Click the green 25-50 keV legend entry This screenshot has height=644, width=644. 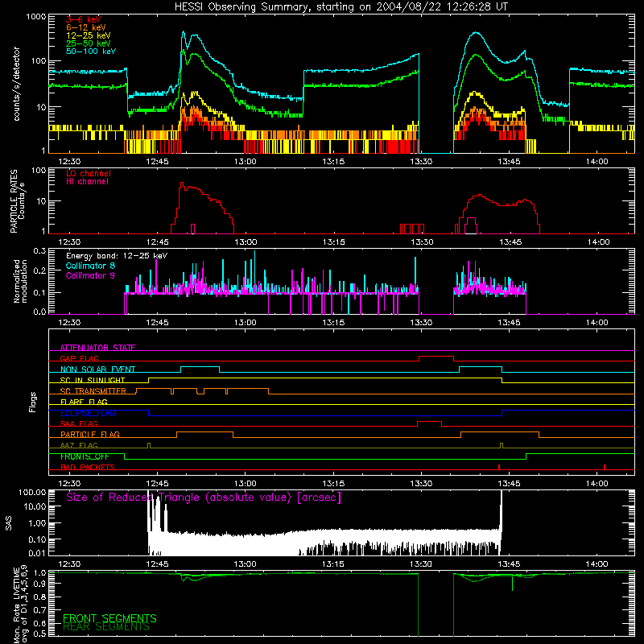(89, 43)
